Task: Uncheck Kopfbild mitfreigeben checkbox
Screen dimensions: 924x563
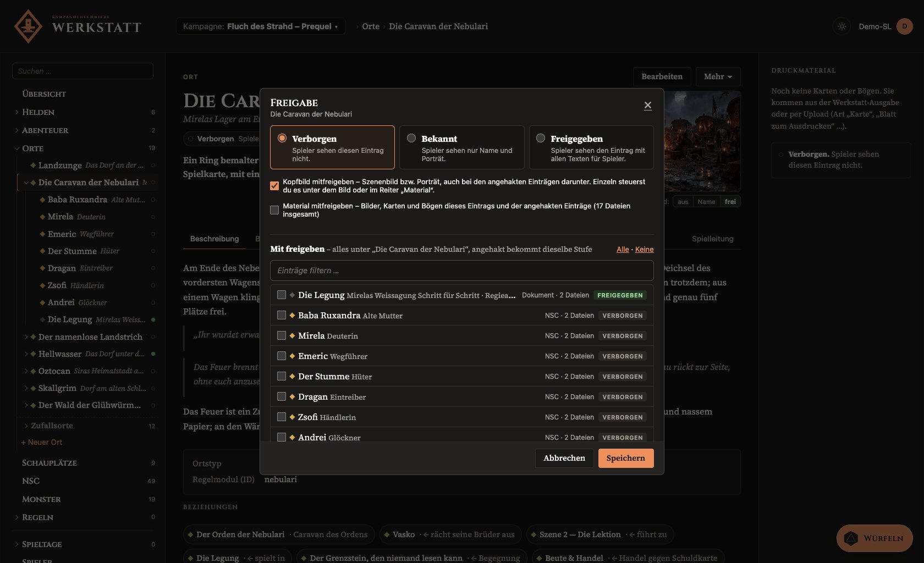Action: [x=274, y=186]
